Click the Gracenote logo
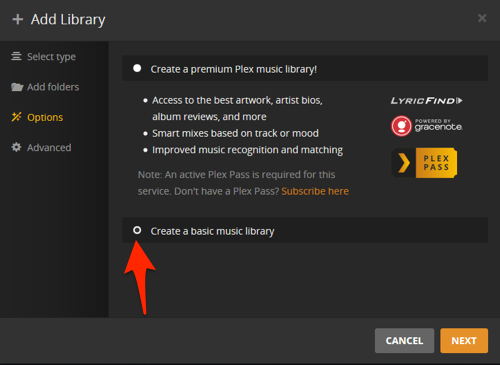500x365 pixels. (x=427, y=126)
